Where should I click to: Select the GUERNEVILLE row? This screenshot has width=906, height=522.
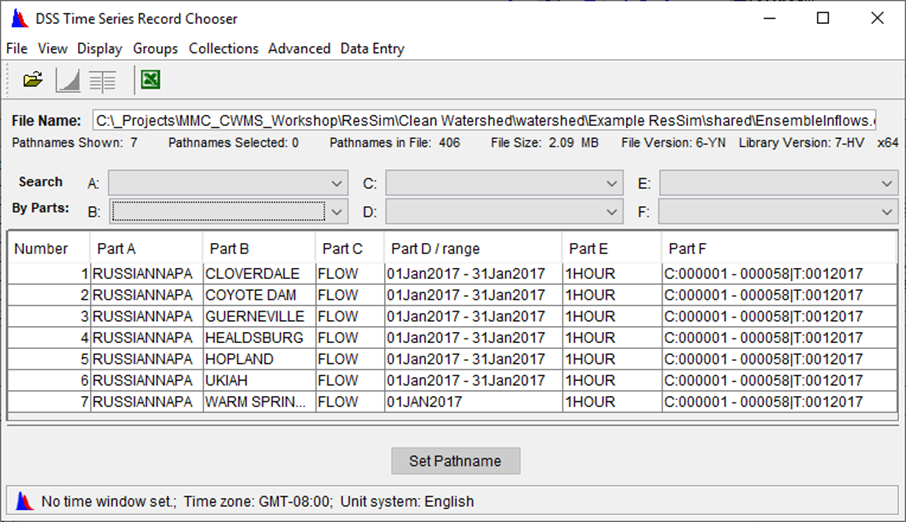click(x=452, y=316)
